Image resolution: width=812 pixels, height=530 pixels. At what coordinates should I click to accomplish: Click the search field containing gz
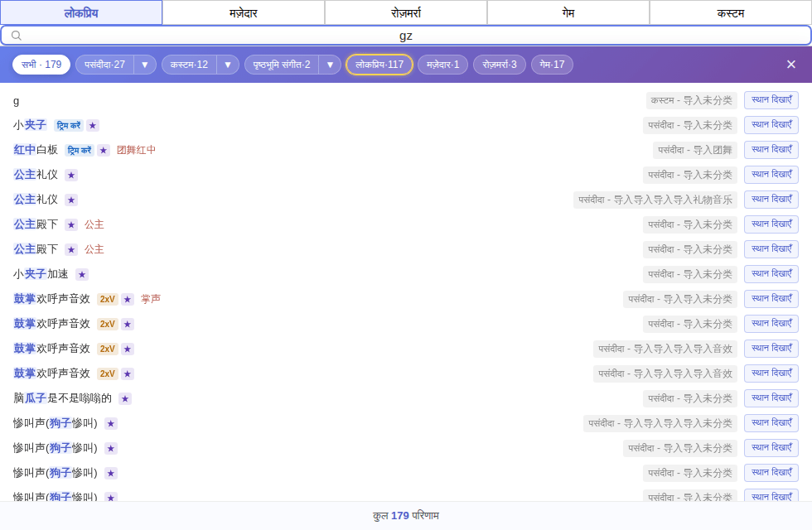pos(406,35)
